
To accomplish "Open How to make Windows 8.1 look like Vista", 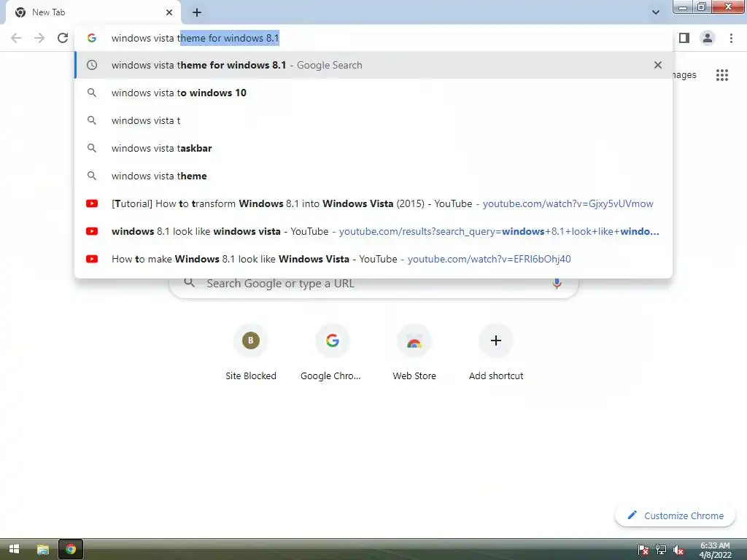I will tap(373, 259).
